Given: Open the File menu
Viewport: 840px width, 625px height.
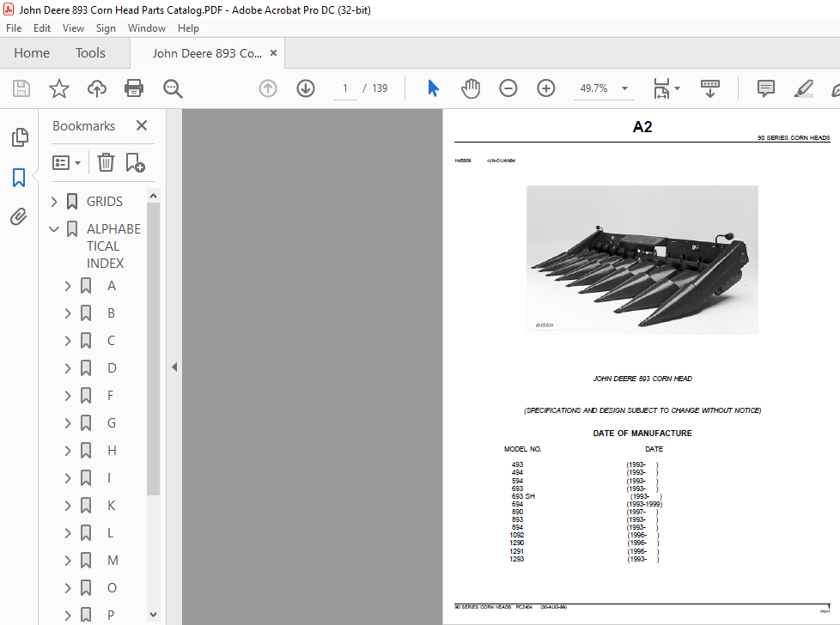Looking at the screenshot, I should pos(14,28).
